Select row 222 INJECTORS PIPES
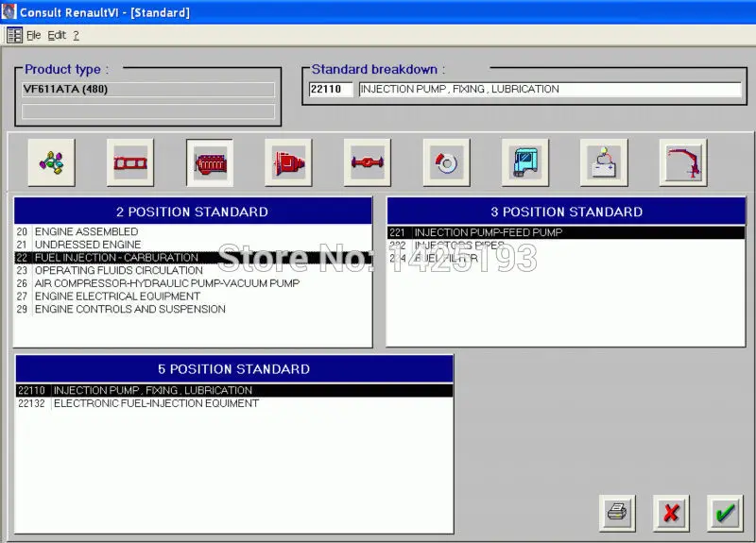This screenshot has height=543, width=756. (566, 246)
